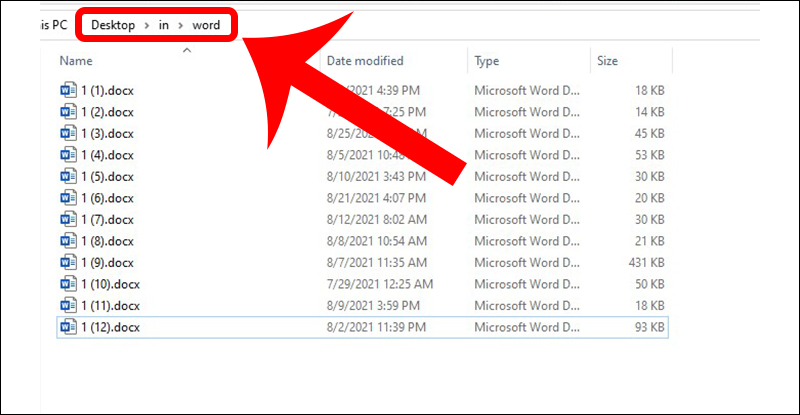Click the 'in' folder breadcrumb
This screenshot has height=415, width=800.
(163, 23)
